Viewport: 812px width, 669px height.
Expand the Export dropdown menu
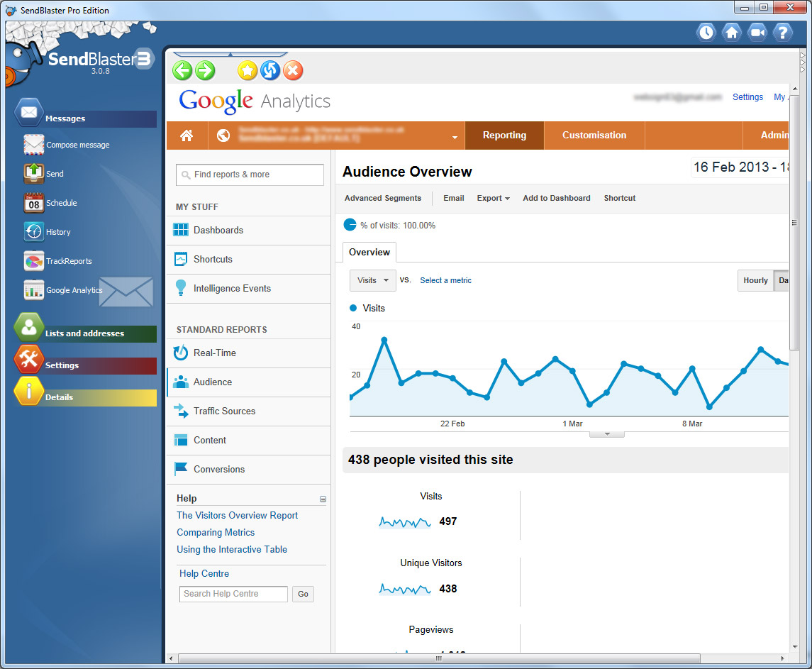click(x=493, y=199)
